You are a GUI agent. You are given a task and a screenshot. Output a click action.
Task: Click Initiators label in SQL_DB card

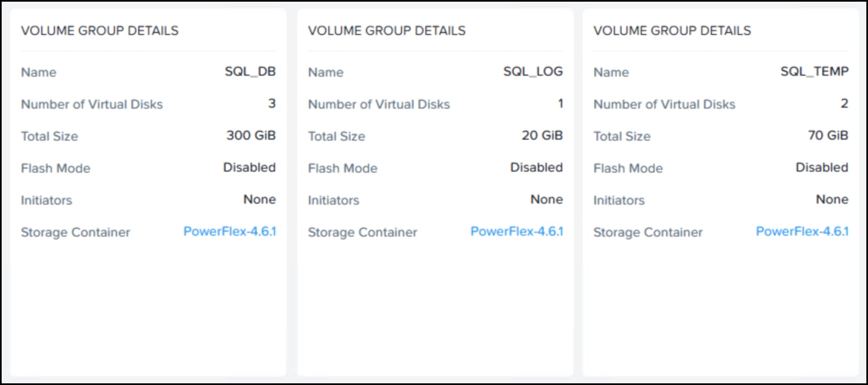click(47, 200)
